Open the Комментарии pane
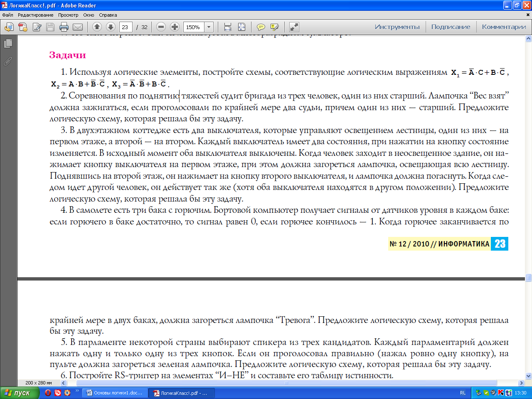Viewport: 532px width, 399px height. (x=504, y=27)
